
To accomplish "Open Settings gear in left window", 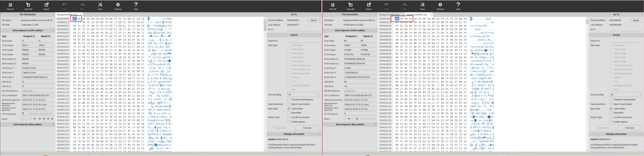I will [118, 5].
